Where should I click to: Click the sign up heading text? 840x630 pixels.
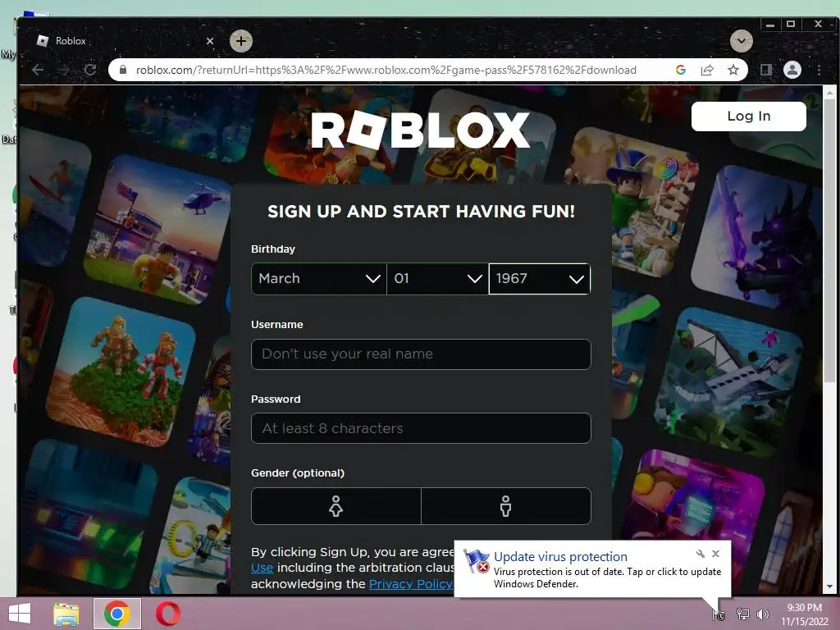tap(421, 212)
